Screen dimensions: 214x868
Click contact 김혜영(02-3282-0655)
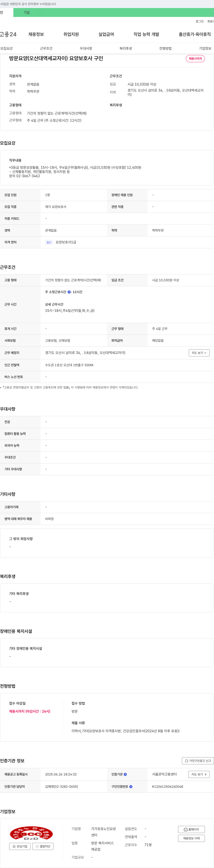pyautogui.click(x=61, y=786)
